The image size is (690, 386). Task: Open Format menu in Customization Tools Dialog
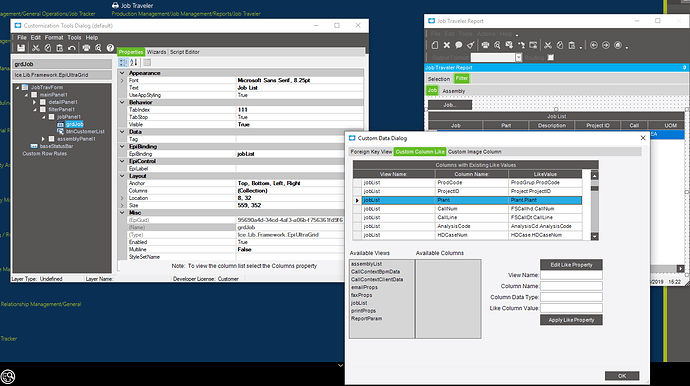[54, 37]
